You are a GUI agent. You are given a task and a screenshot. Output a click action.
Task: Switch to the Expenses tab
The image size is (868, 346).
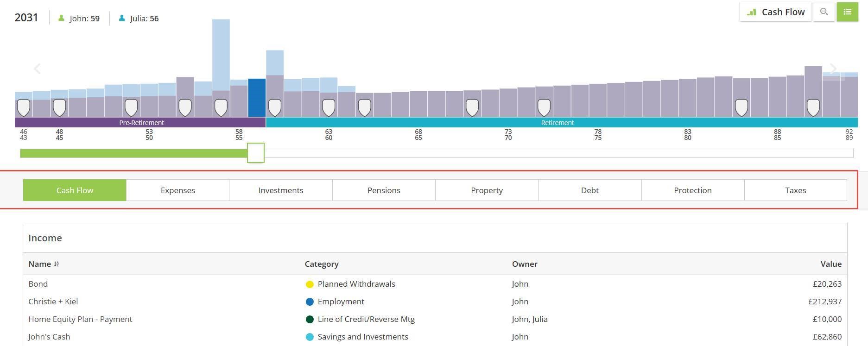pyautogui.click(x=177, y=190)
